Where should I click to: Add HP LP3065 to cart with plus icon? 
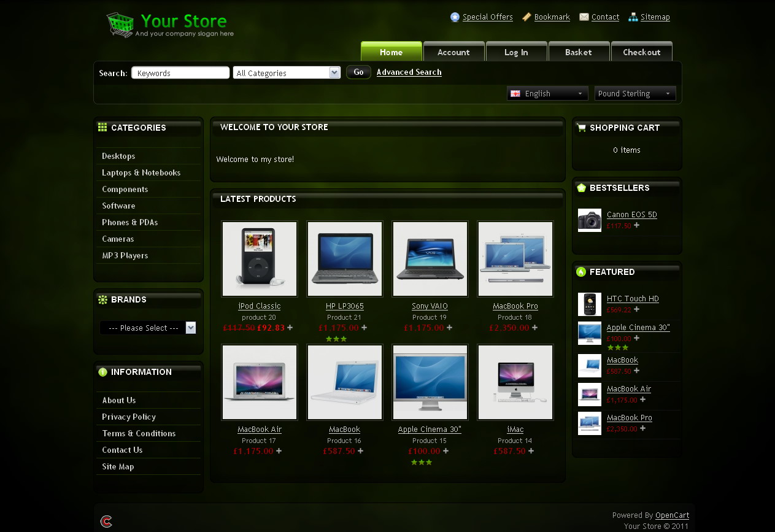(364, 328)
